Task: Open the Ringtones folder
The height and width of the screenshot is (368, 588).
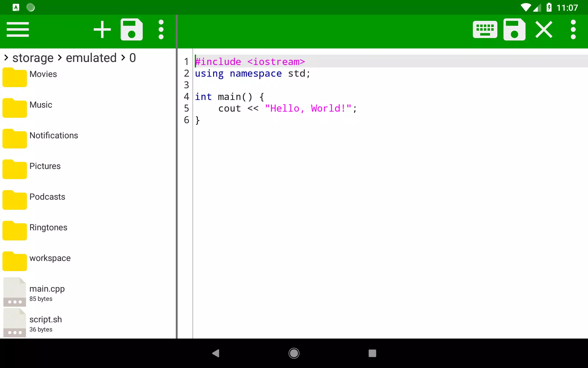Action: coord(88,230)
